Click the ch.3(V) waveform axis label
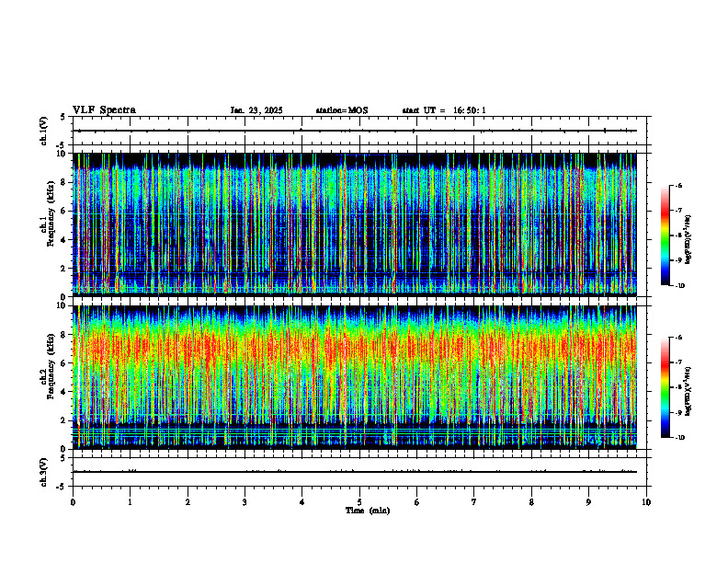 pos(43,472)
